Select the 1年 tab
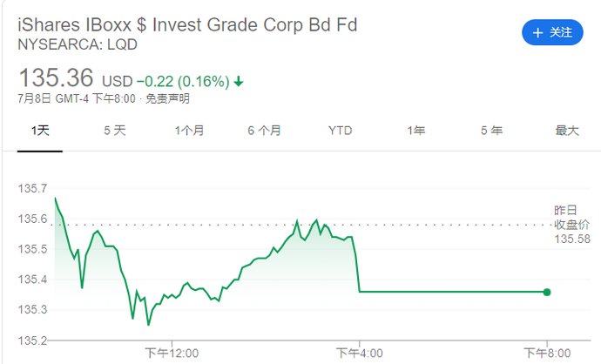The width and height of the screenshot is (601, 364). coord(416,131)
